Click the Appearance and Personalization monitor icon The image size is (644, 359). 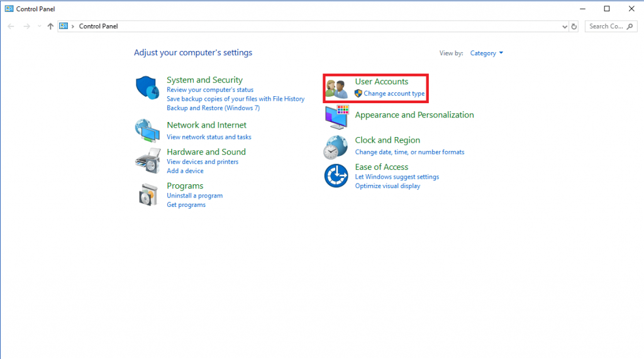pyautogui.click(x=337, y=117)
